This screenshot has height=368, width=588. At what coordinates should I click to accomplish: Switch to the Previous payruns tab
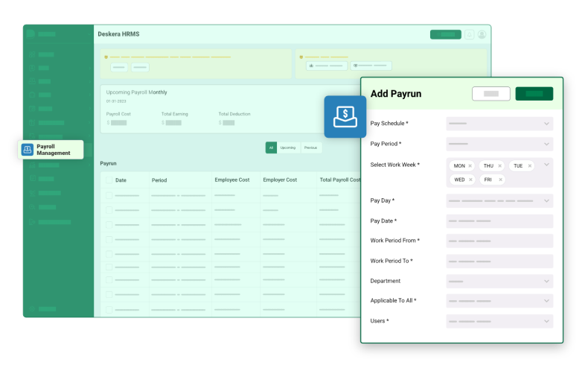click(310, 147)
